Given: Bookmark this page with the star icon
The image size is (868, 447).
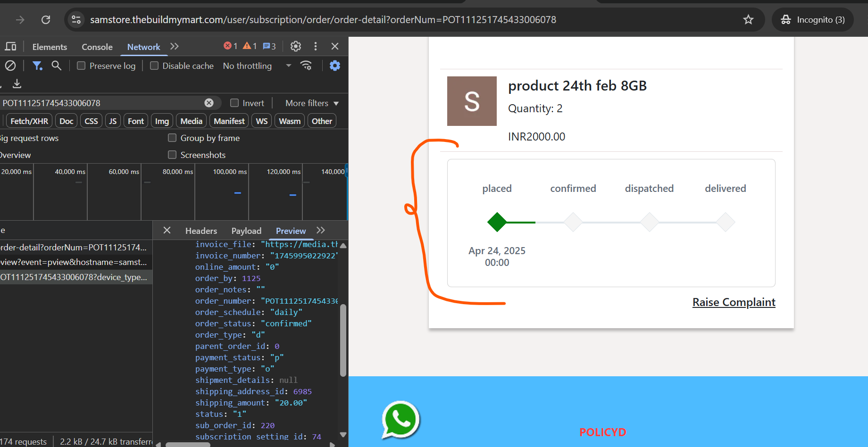Looking at the screenshot, I should click(748, 20).
